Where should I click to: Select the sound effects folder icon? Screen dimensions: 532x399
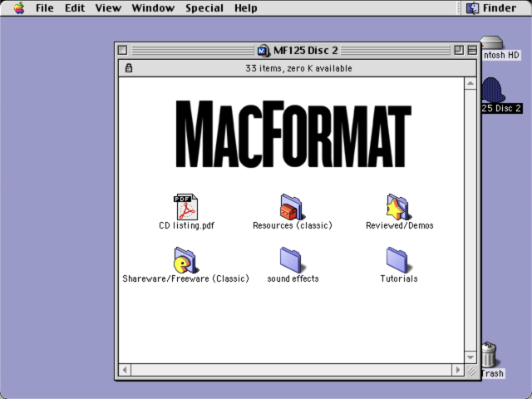[292, 260]
